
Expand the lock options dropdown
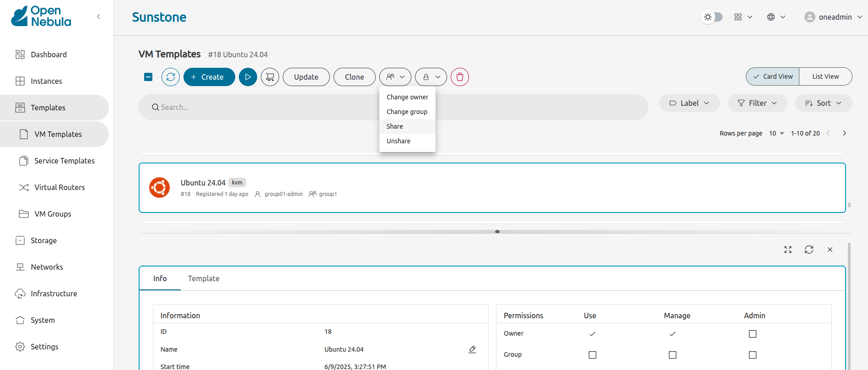click(431, 77)
